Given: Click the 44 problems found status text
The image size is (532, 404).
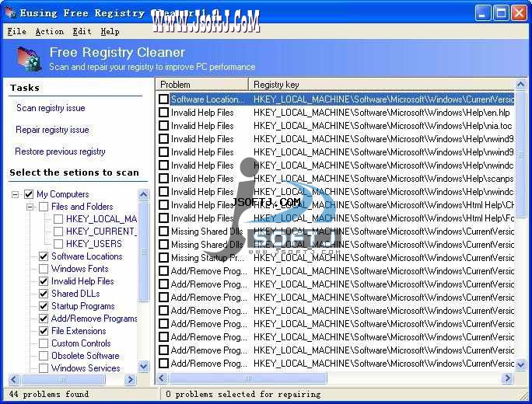Looking at the screenshot, I should pyautogui.click(x=49, y=394).
